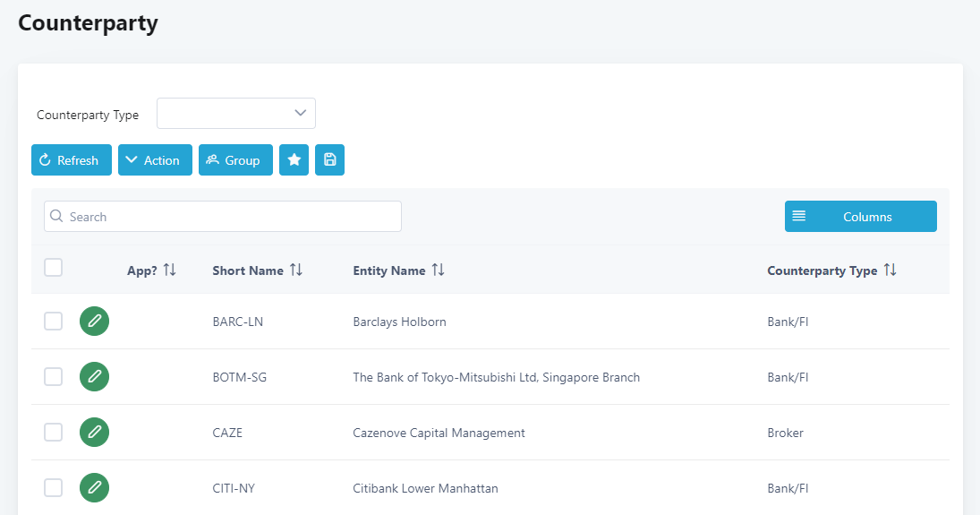Click the magnifier icon in Search box
The width and height of the screenshot is (980, 515).
pyautogui.click(x=56, y=216)
